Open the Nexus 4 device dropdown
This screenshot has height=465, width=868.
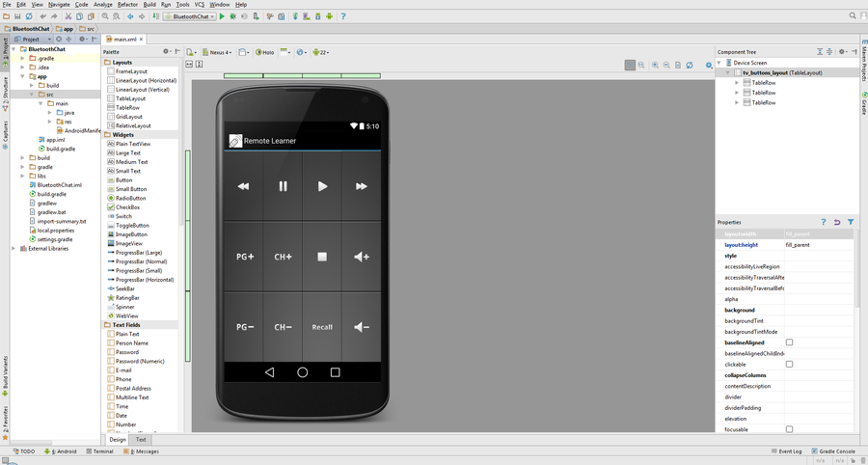coord(217,52)
